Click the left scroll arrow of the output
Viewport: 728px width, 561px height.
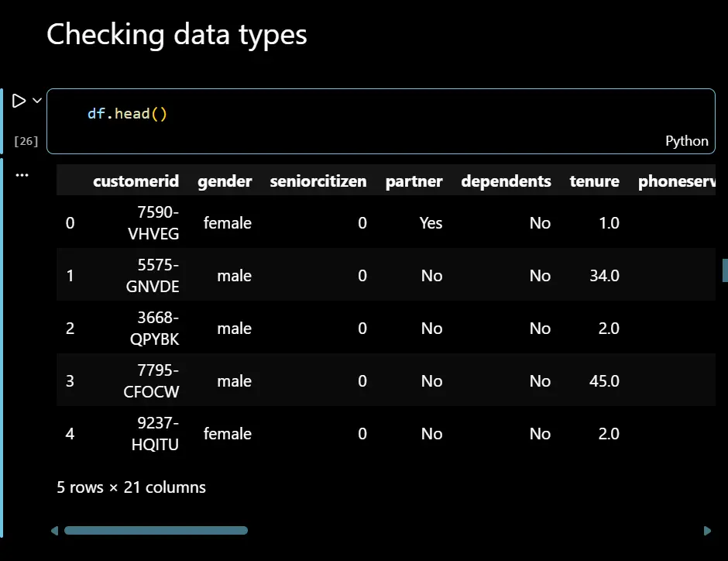[x=54, y=531]
